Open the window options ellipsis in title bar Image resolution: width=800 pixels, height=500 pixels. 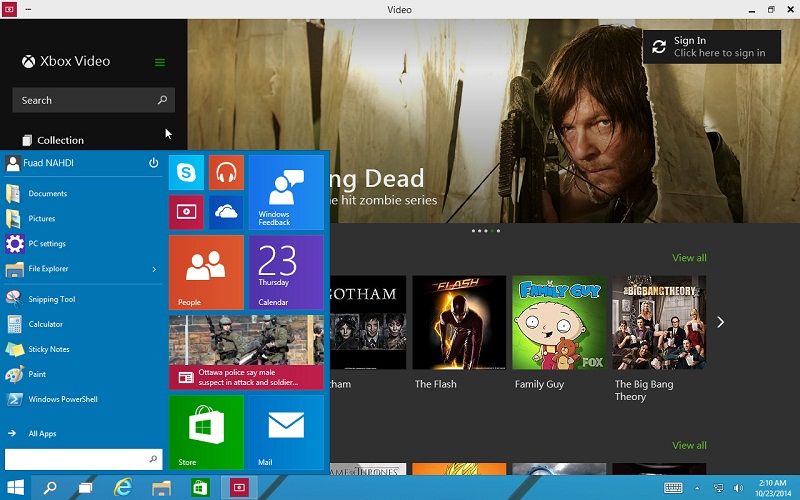[x=28, y=9]
